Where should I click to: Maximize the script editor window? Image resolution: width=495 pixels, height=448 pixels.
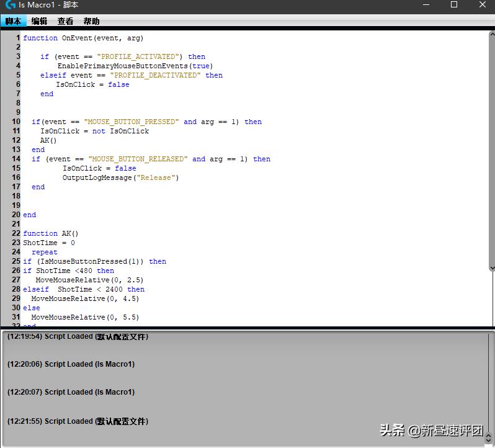[x=453, y=5]
